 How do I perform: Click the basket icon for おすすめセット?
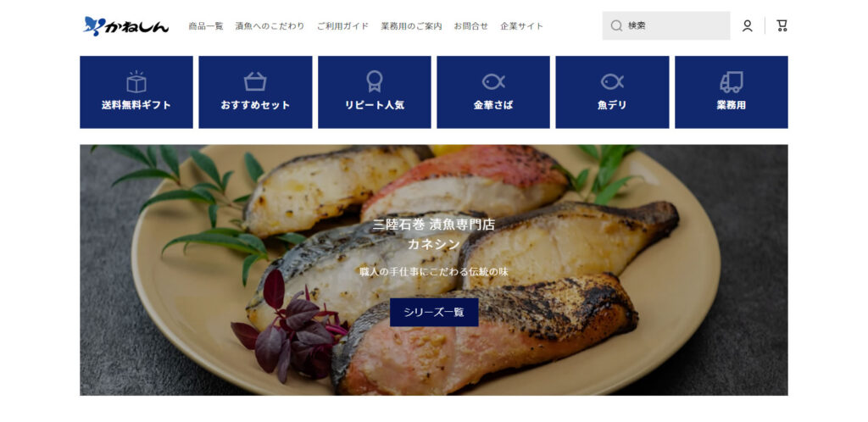255,82
